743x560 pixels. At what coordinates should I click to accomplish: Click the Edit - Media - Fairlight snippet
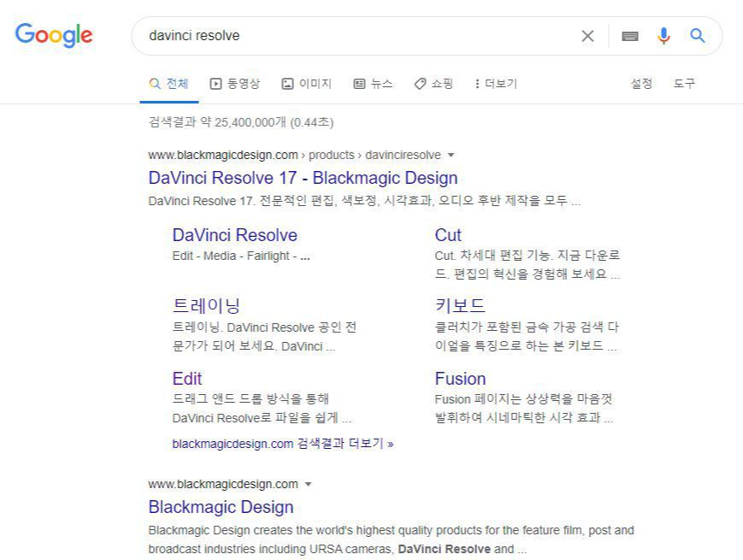click(241, 256)
